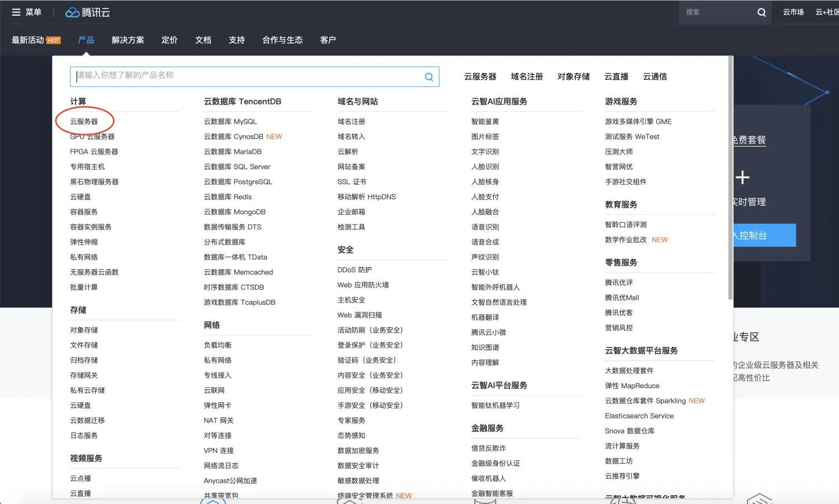Screen dimensions: 839x504
Task: Open the 客户 menu item
Action: point(328,40)
